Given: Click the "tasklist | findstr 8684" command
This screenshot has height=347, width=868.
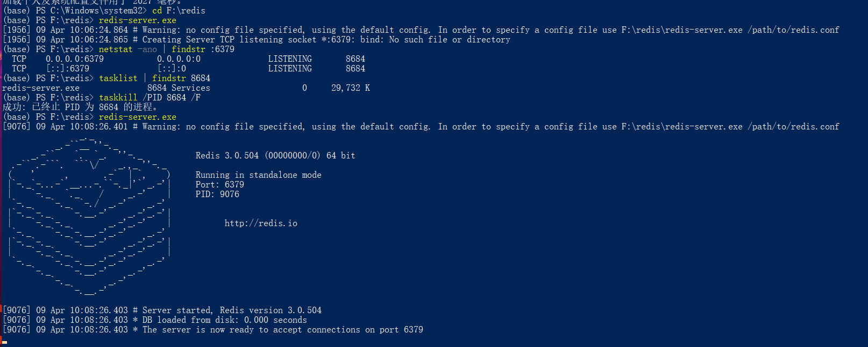Looking at the screenshot, I should coord(154,78).
